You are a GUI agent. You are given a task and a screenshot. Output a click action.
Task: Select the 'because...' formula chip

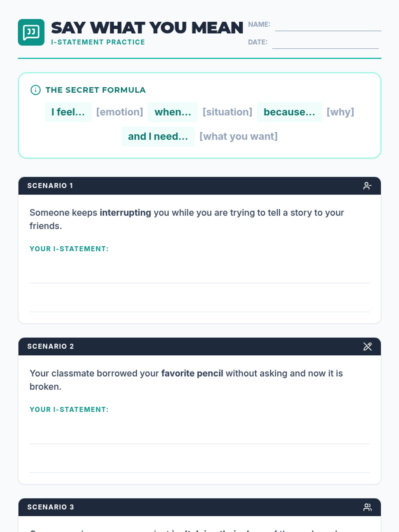[289, 112]
